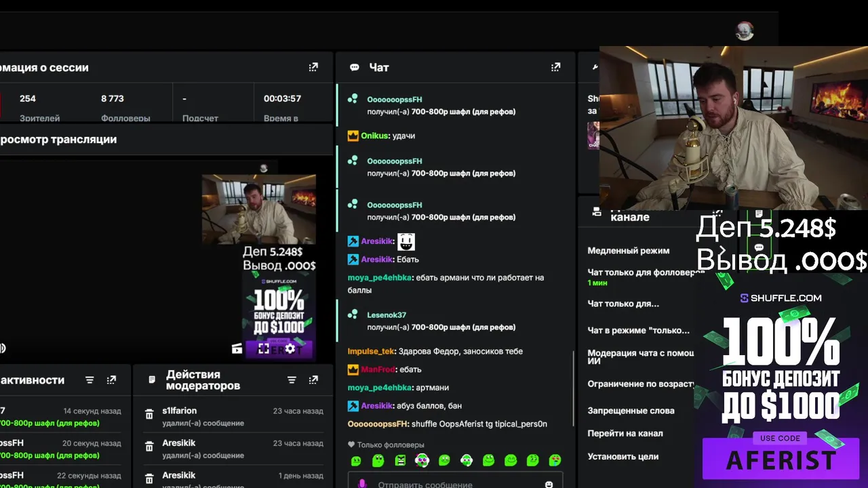Click '14 секунд назад' activity entry time
The height and width of the screenshot is (488, 868).
[92, 411]
